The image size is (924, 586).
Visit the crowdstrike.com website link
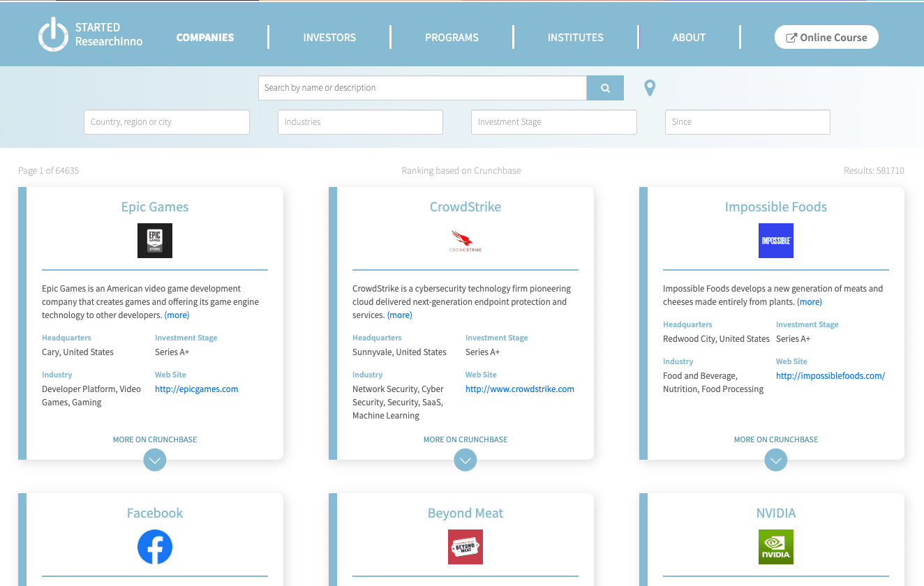(520, 389)
